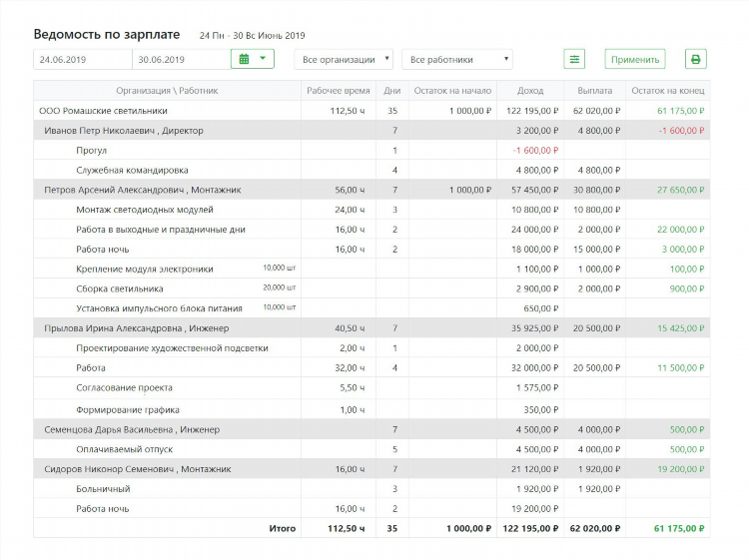Click Работа в выходные и праздничные дни
This screenshot has height=560, width=749.
click(x=161, y=230)
